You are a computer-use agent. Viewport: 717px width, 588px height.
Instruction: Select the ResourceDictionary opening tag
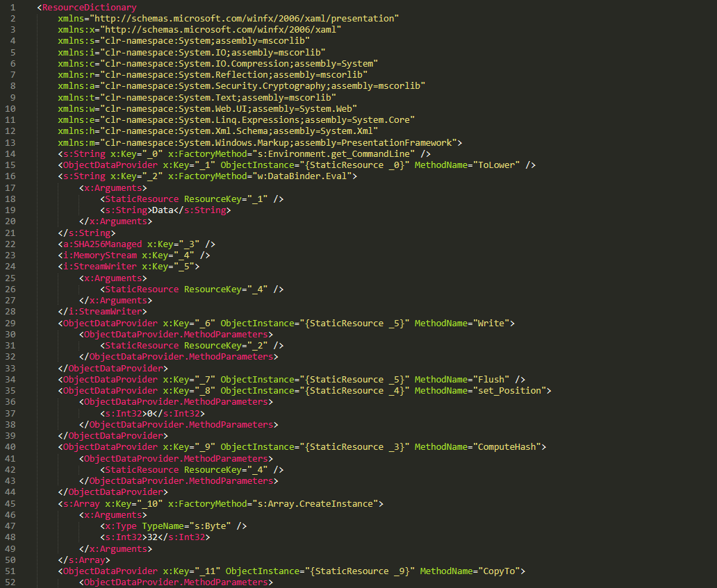tap(87, 8)
